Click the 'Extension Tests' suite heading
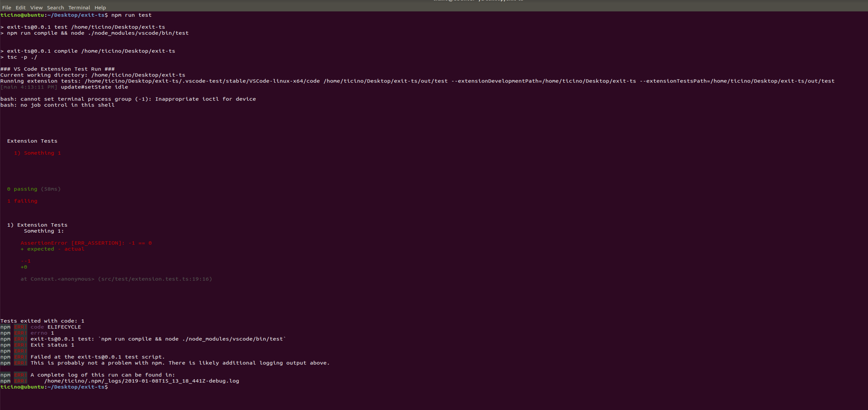The width and height of the screenshot is (868, 410). (x=32, y=141)
